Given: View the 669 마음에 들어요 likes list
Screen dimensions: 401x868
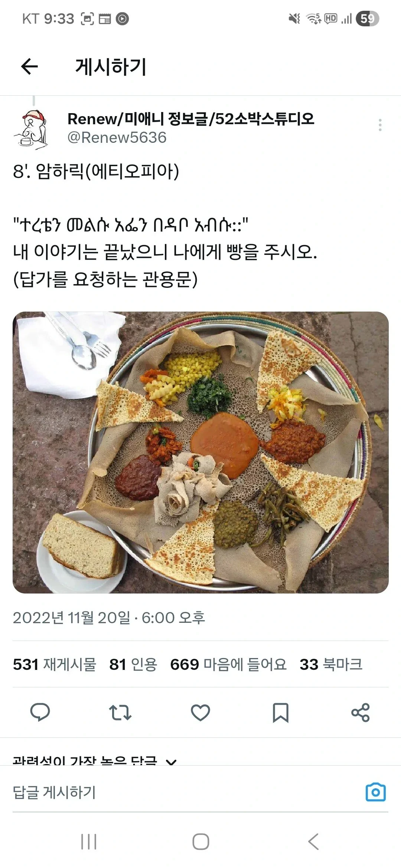Looking at the screenshot, I should tap(228, 664).
